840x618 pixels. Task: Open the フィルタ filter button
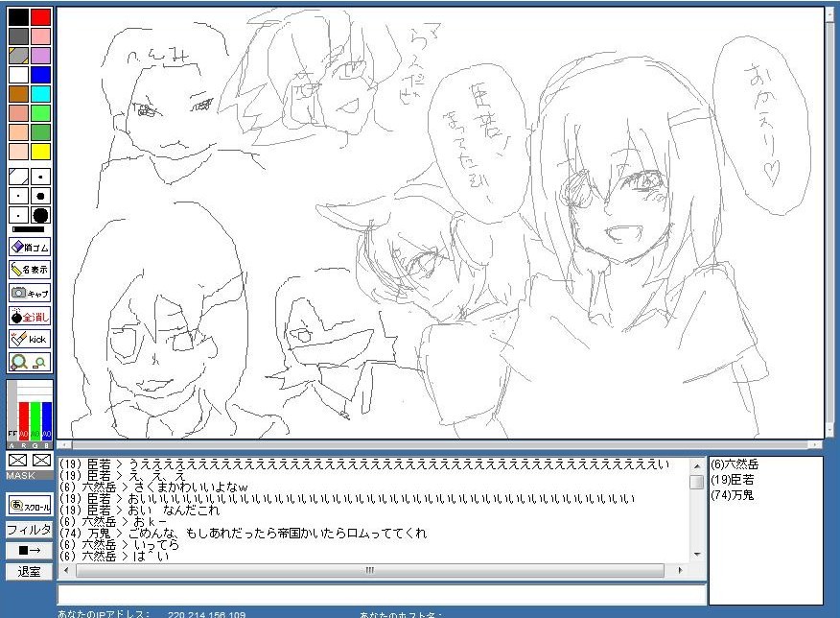[x=30, y=530]
